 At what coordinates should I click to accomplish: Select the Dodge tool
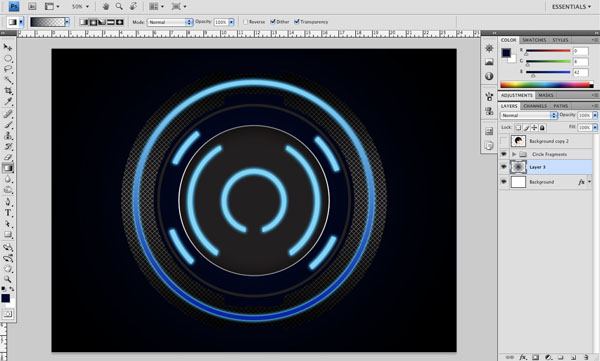[8, 190]
